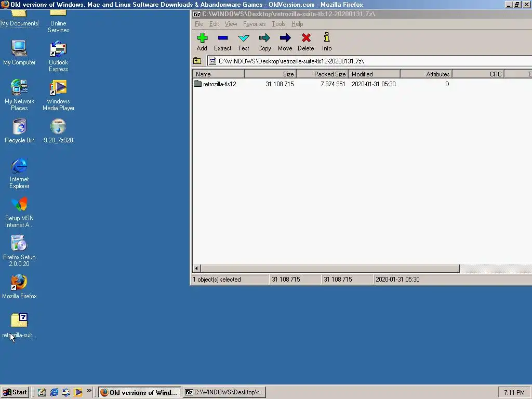
Task: Select the Recycle Bin icon
Action: (x=19, y=130)
